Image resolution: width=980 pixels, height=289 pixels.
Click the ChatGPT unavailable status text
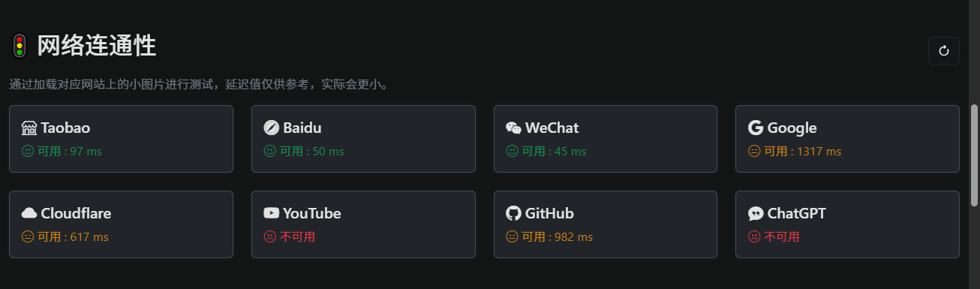click(x=782, y=236)
